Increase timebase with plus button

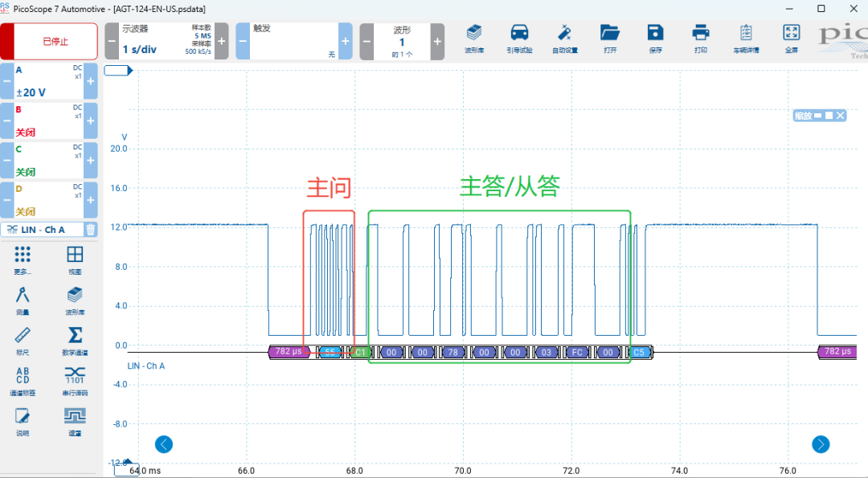click(222, 42)
